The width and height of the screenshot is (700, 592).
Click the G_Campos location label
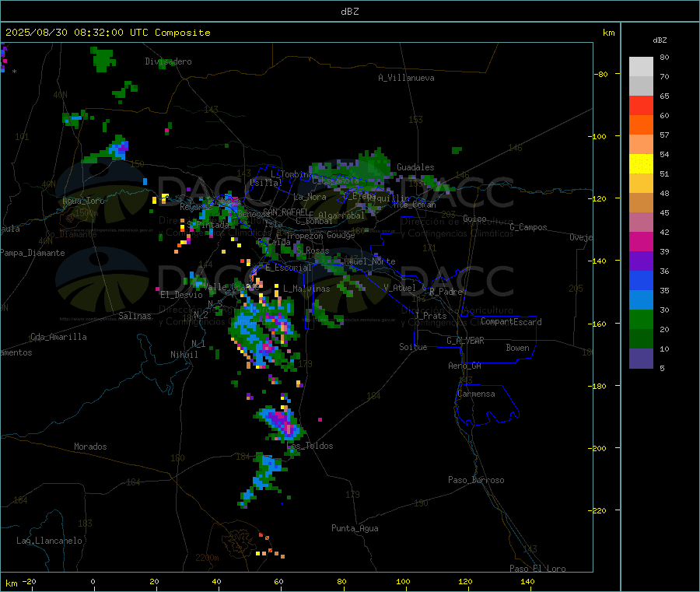529,227
